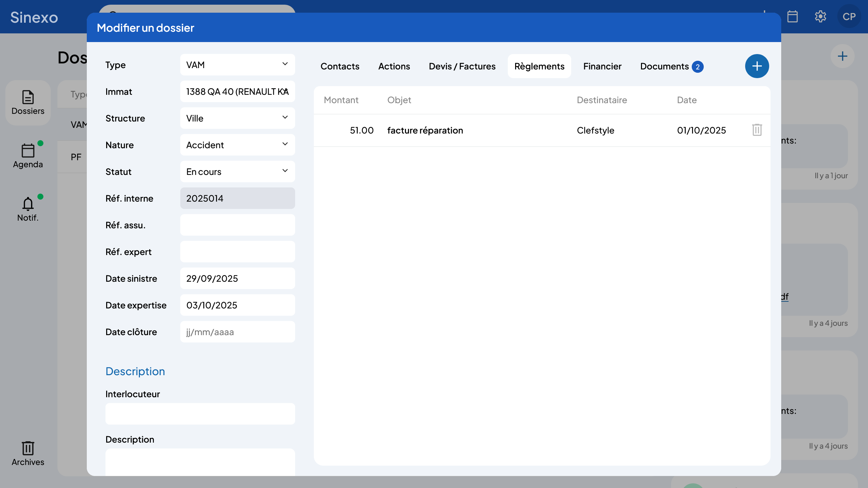
Task: Click the Réf. assu. text field
Action: click(x=237, y=225)
